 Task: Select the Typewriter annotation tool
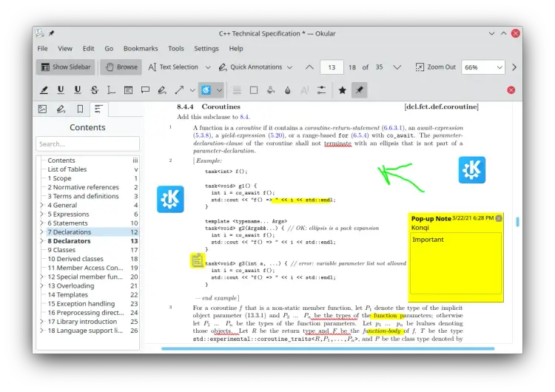[x=111, y=90]
